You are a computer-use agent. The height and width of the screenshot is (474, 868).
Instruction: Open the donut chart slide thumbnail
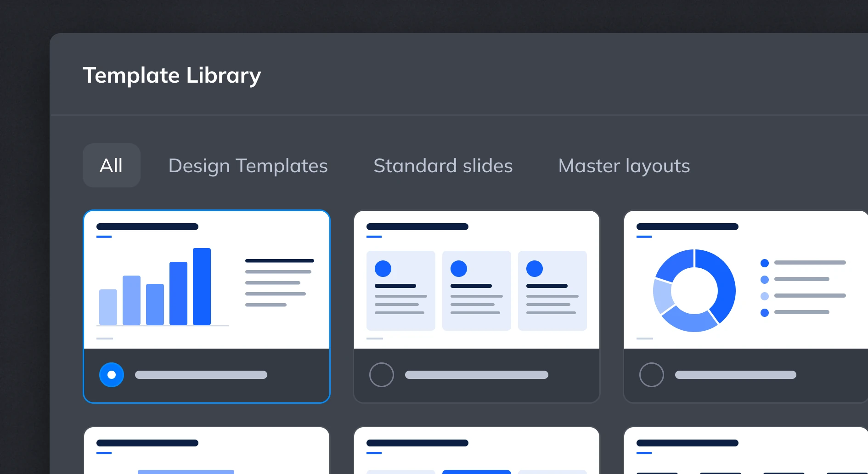pyautogui.click(x=746, y=280)
